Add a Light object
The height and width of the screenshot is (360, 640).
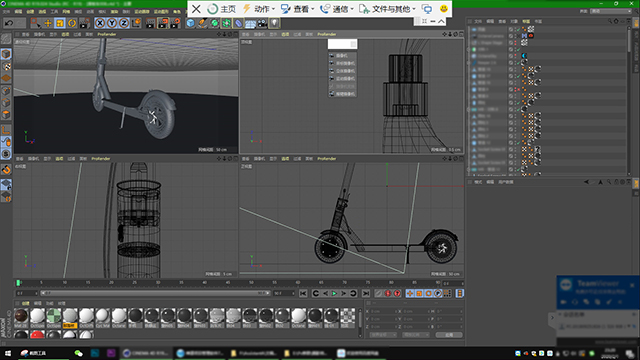coord(274,23)
